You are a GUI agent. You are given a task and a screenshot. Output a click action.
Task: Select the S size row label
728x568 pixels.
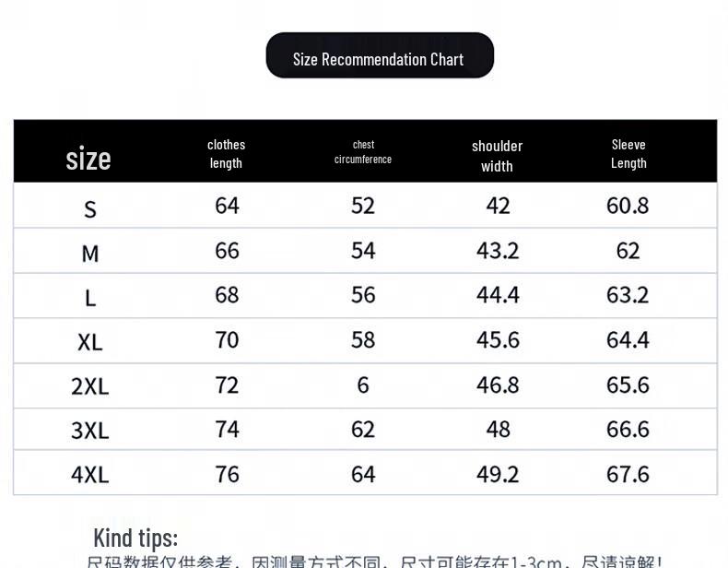[x=90, y=209]
